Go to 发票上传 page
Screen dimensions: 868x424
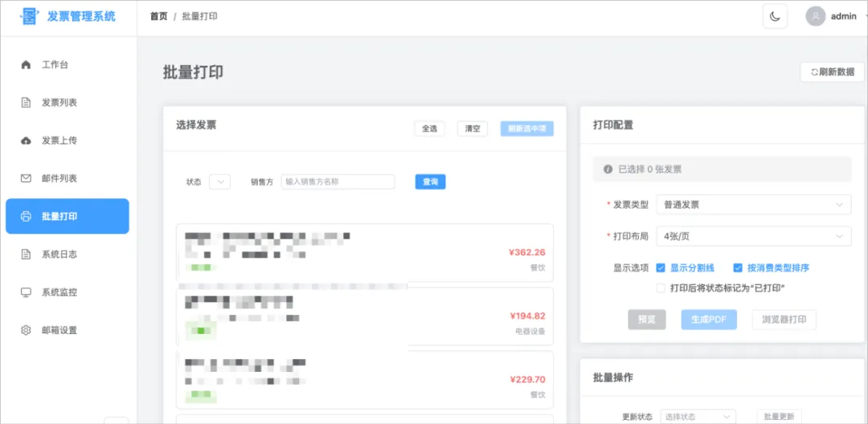coord(68,141)
